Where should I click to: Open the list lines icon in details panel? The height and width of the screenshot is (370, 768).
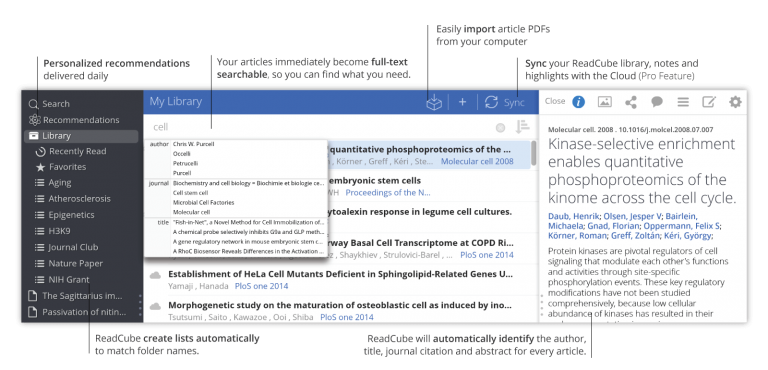pos(683,102)
